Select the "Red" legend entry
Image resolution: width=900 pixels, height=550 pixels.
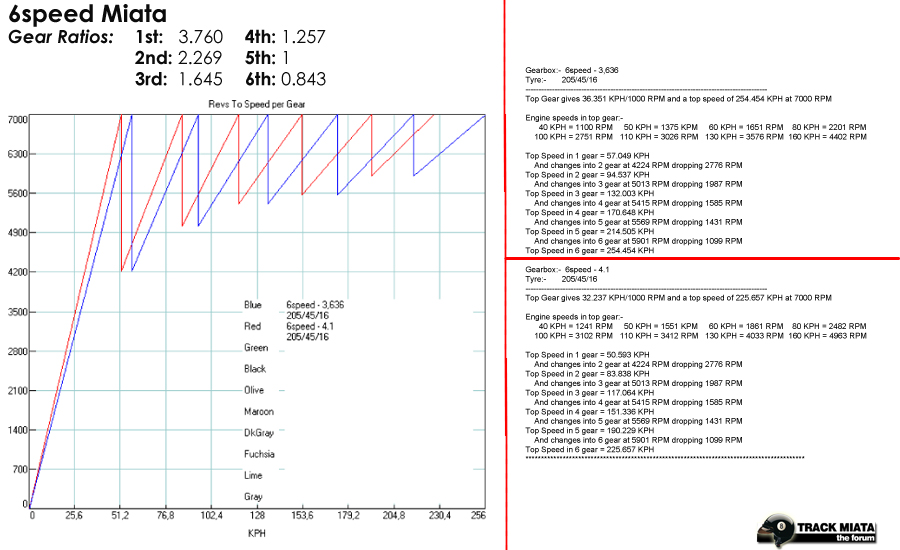253,326
